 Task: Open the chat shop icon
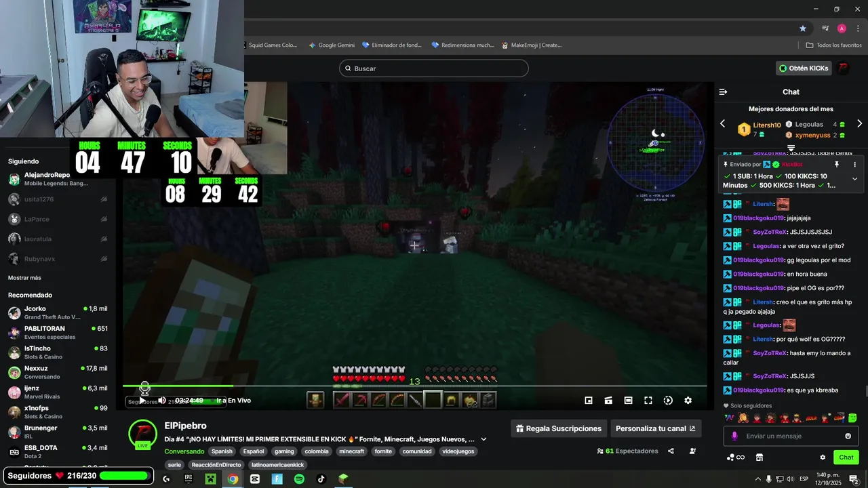pyautogui.click(x=759, y=457)
